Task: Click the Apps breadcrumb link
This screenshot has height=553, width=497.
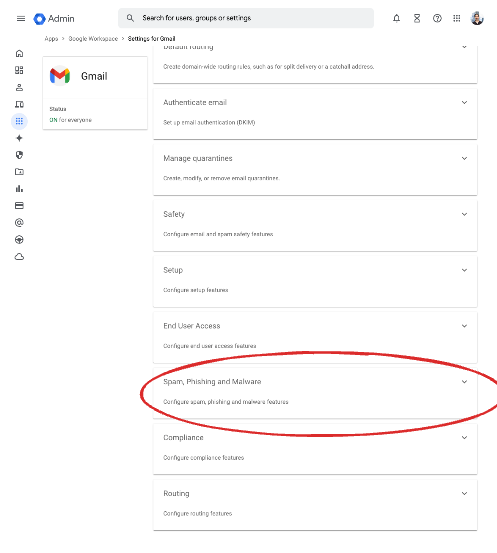Action: pos(51,39)
